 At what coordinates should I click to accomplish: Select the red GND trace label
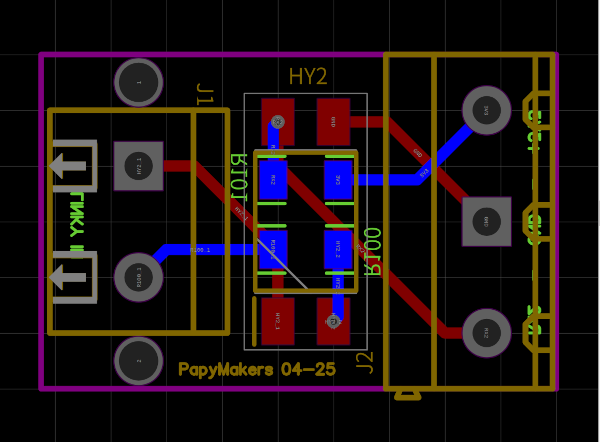418,153
